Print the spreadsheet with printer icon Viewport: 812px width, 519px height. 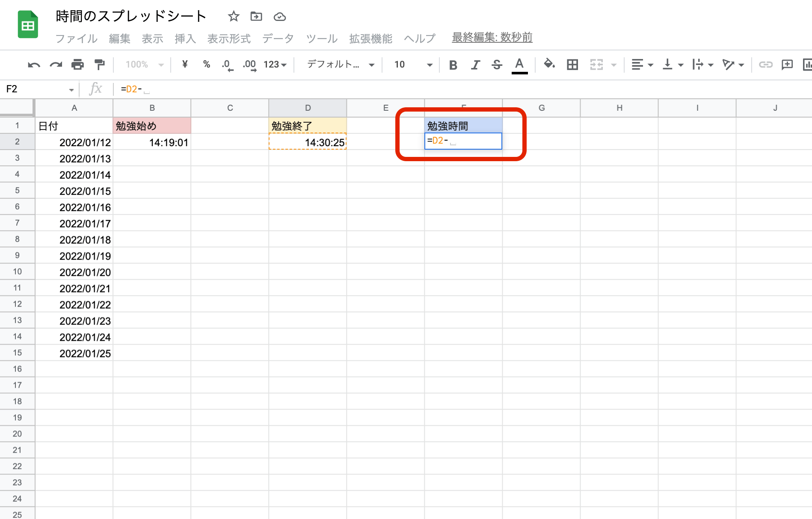[77, 65]
